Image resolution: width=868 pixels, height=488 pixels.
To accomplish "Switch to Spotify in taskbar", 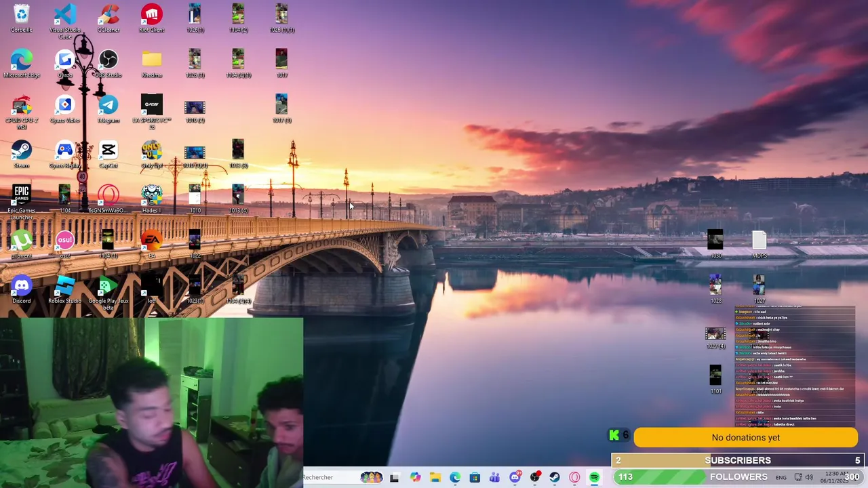I will click(x=594, y=478).
